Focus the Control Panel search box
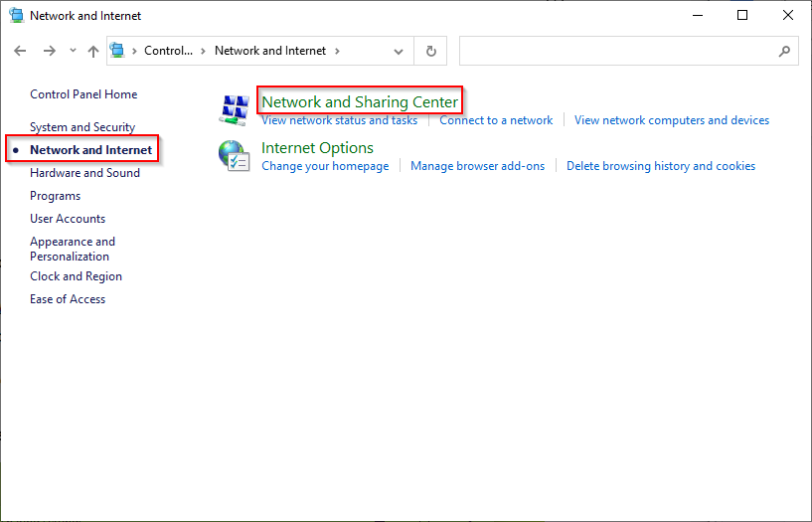The width and height of the screenshot is (812, 522). (x=616, y=51)
